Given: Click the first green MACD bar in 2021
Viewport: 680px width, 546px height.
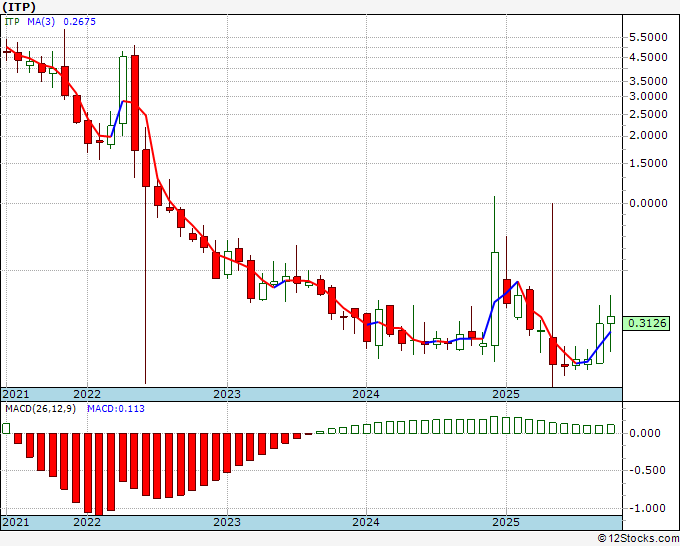Looking at the screenshot, I should point(6,428).
